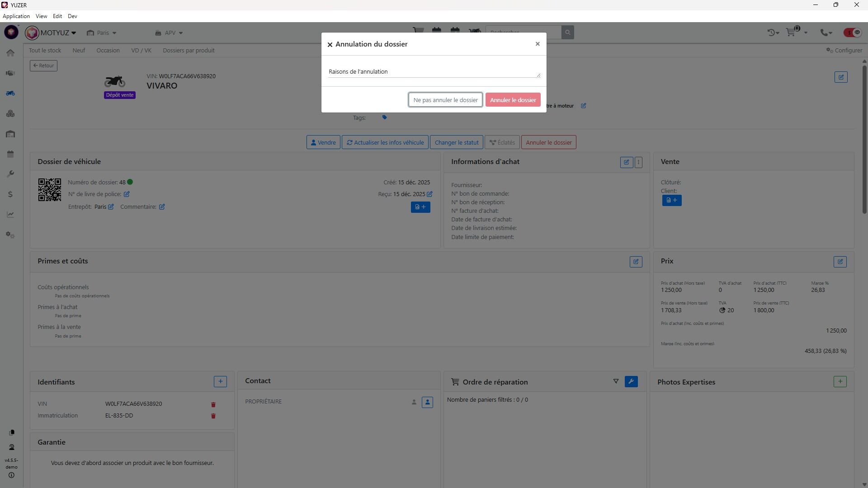The height and width of the screenshot is (488, 868).
Task: Click the edit icon in Prix panel
Action: 840,262
